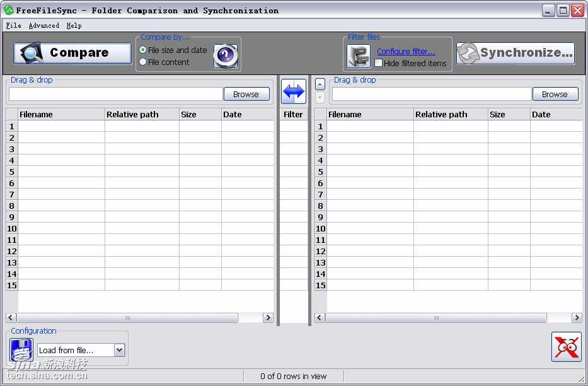Browse for the left folder
The width and height of the screenshot is (588, 386).
pyautogui.click(x=246, y=94)
